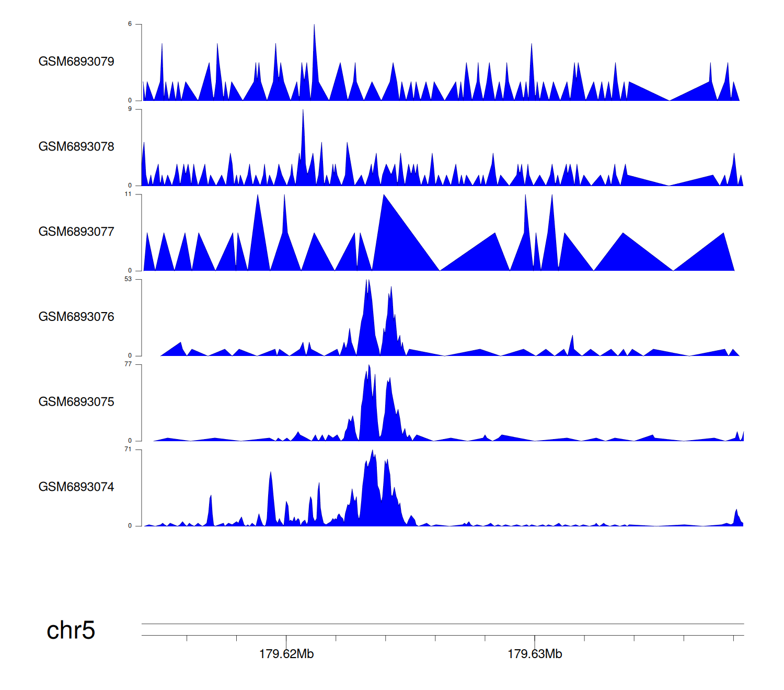This screenshot has width=784, height=690.
Task: Click the y-axis maximum 9 on GSM6893078
Action: point(130,109)
